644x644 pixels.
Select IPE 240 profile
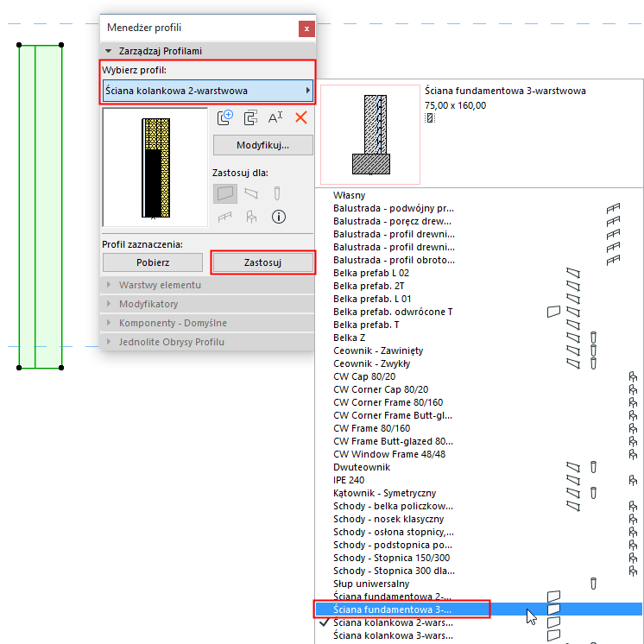tap(478, 480)
